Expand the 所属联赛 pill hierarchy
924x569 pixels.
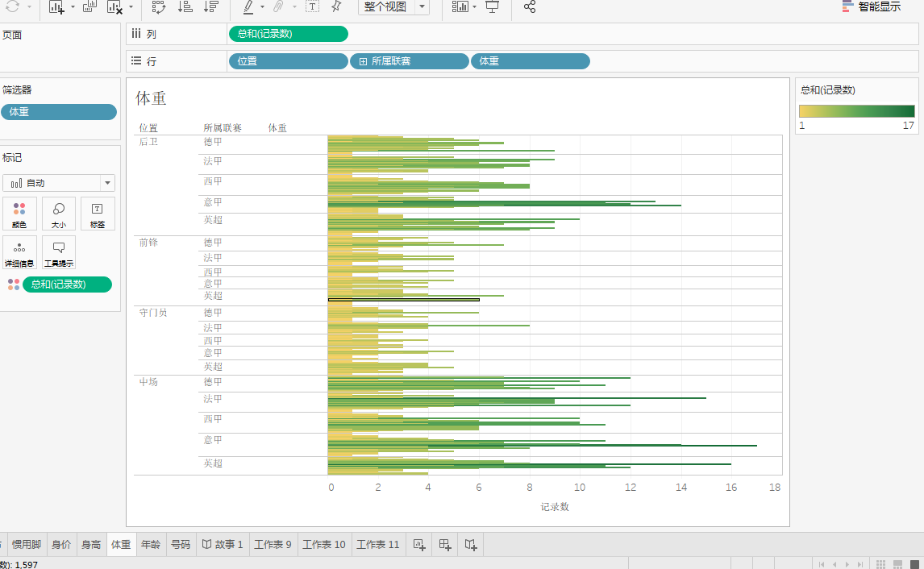363,61
